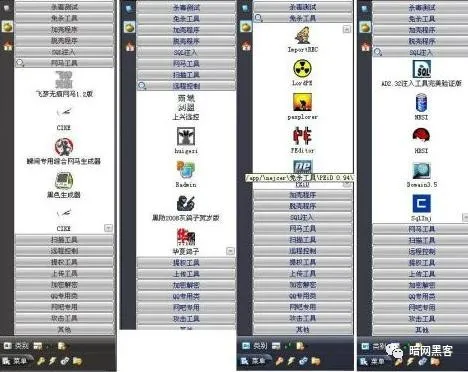The width and height of the screenshot is (468, 372).
Task: Expand 扫描工具 category in 远程控制 panel
Action: tap(186, 75)
